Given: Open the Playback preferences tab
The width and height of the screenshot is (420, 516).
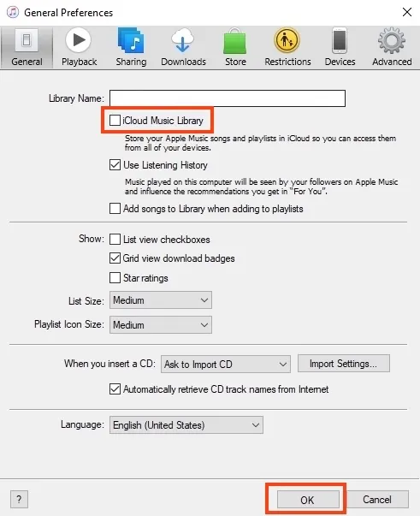Looking at the screenshot, I should point(79,48).
